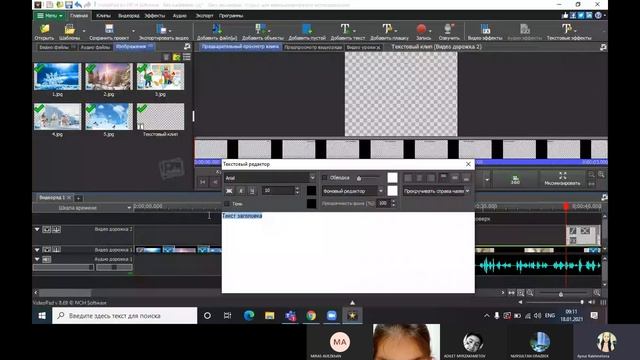Mute the Аудио дорожка 1 track

(47, 259)
